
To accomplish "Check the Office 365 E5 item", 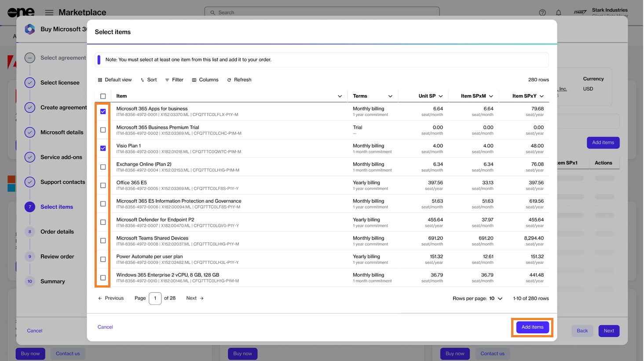I will [103, 186].
